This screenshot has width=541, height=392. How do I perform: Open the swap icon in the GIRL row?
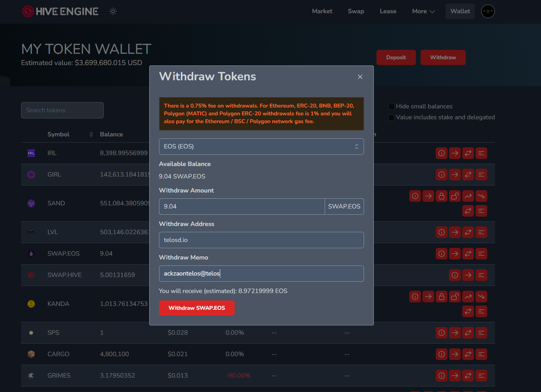point(468,175)
